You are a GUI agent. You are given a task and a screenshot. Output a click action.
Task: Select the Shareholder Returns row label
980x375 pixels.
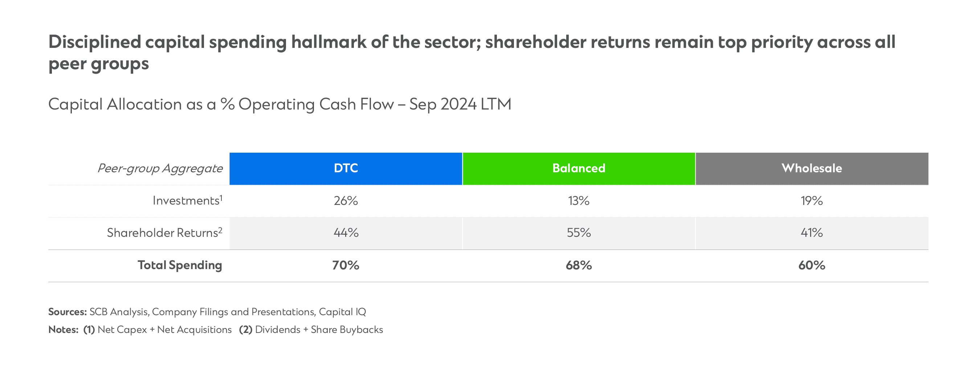coord(164,232)
